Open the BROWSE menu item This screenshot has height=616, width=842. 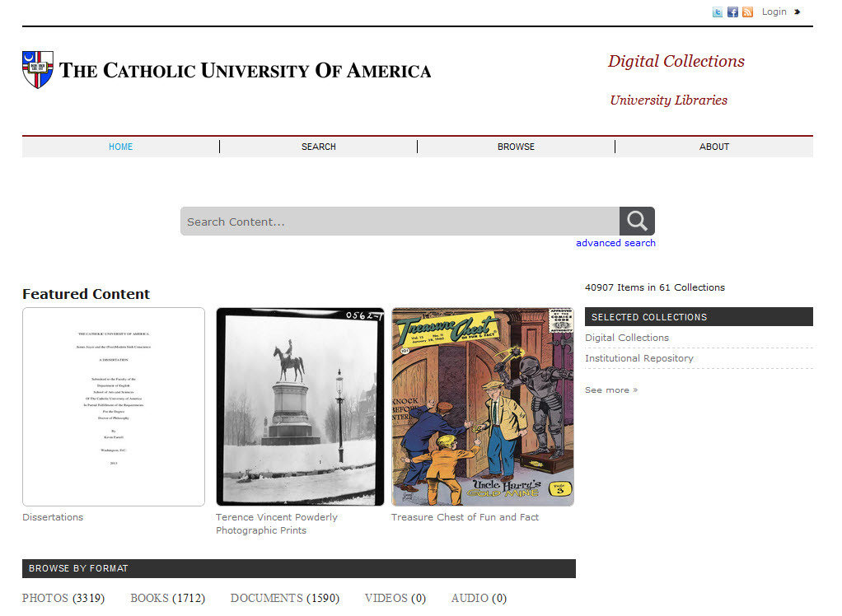pos(516,147)
